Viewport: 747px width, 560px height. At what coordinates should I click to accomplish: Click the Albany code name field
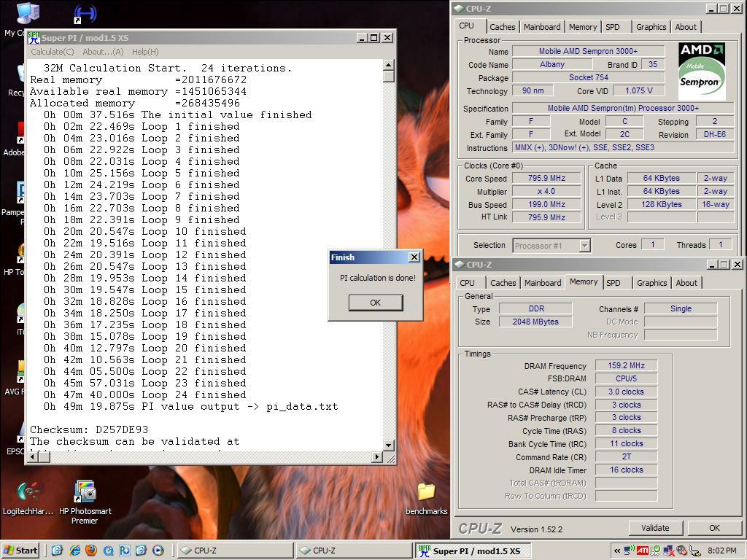click(x=551, y=64)
